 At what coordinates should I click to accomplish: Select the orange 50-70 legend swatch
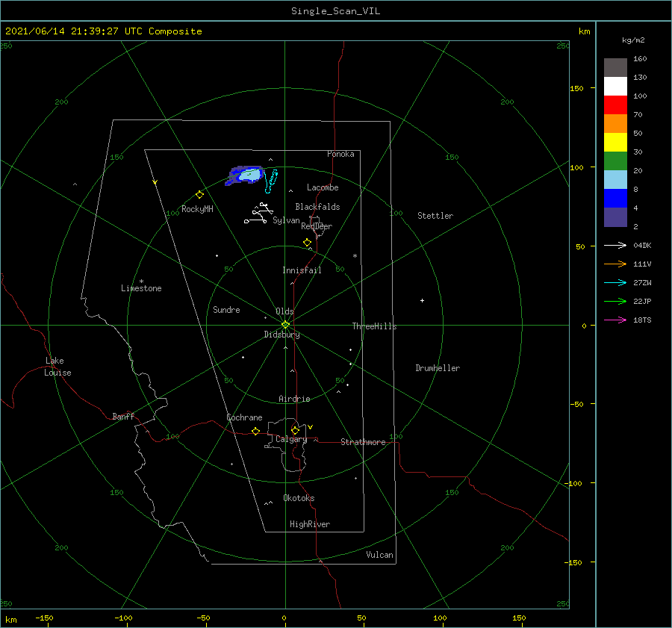[615, 123]
